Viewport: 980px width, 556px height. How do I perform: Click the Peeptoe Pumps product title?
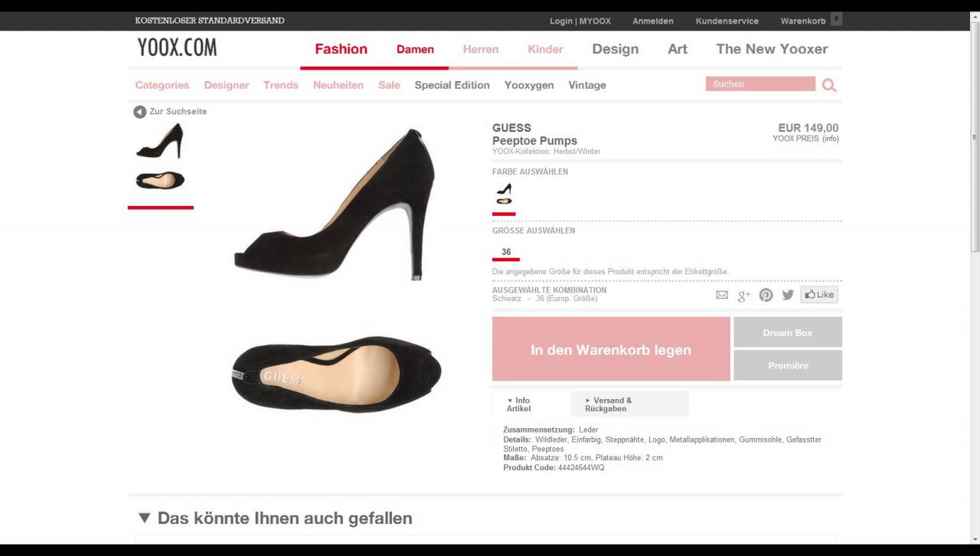click(x=534, y=141)
